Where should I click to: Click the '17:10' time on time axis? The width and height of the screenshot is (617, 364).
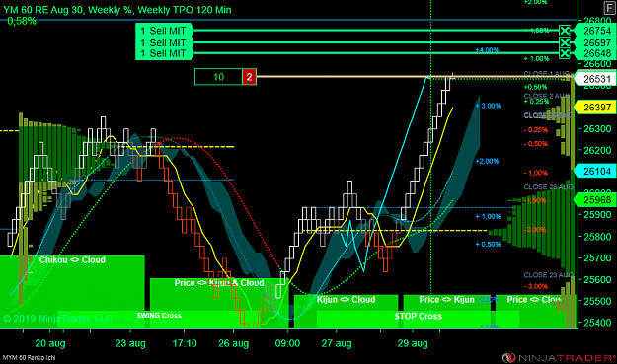[x=185, y=343]
